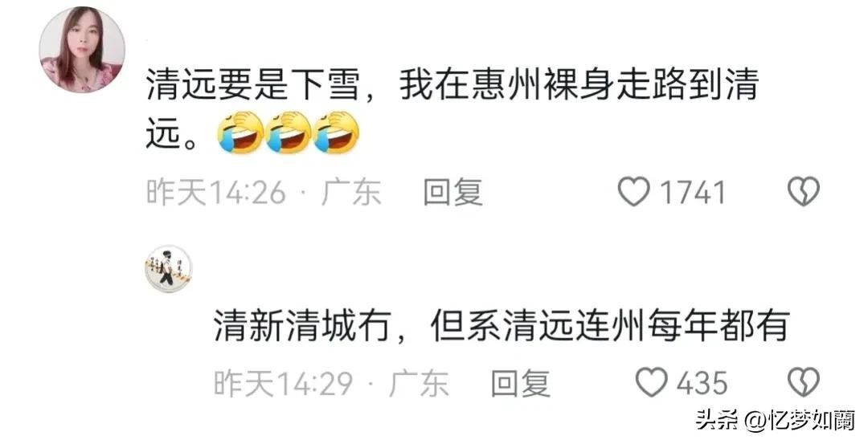
Task: Select the comment text 清远要是下雪
Action: 253,85
